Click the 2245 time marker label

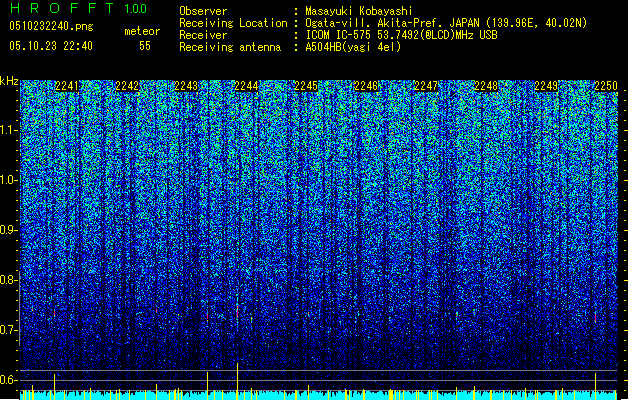coord(306,86)
